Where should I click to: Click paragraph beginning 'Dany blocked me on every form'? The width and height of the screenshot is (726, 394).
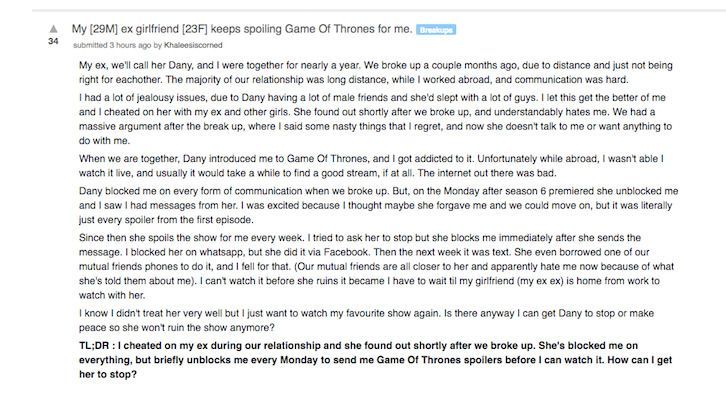pyautogui.click(x=378, y=205)
